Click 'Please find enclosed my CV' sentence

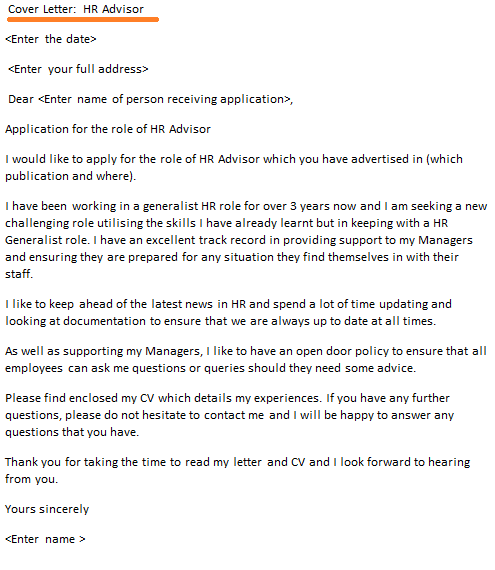163,398
